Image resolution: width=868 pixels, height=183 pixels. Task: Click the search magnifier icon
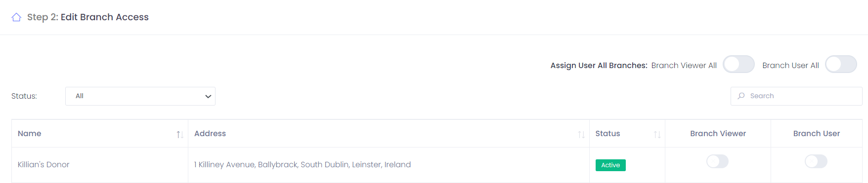[741, 96]
